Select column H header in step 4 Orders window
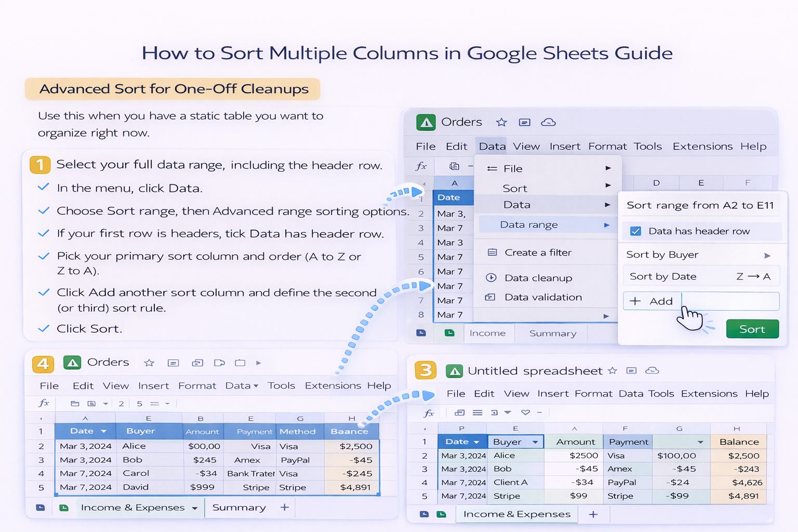 (352, 418)
